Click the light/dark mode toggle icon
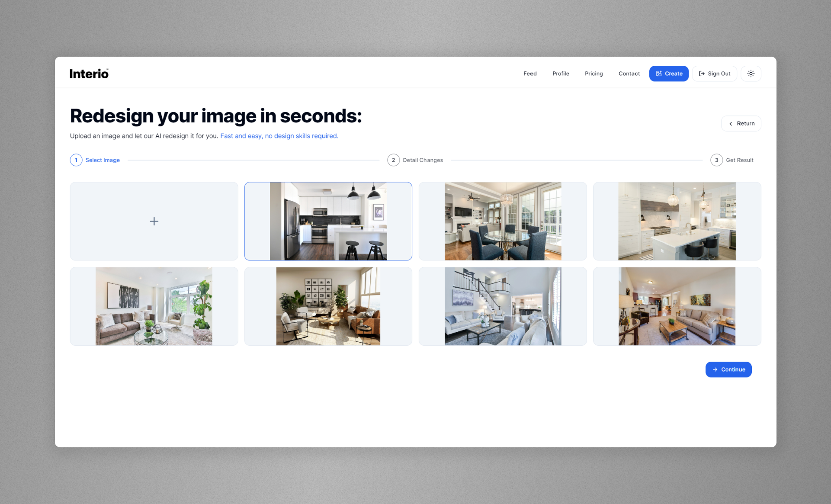The image size is (831, 504). click(751, 74)
